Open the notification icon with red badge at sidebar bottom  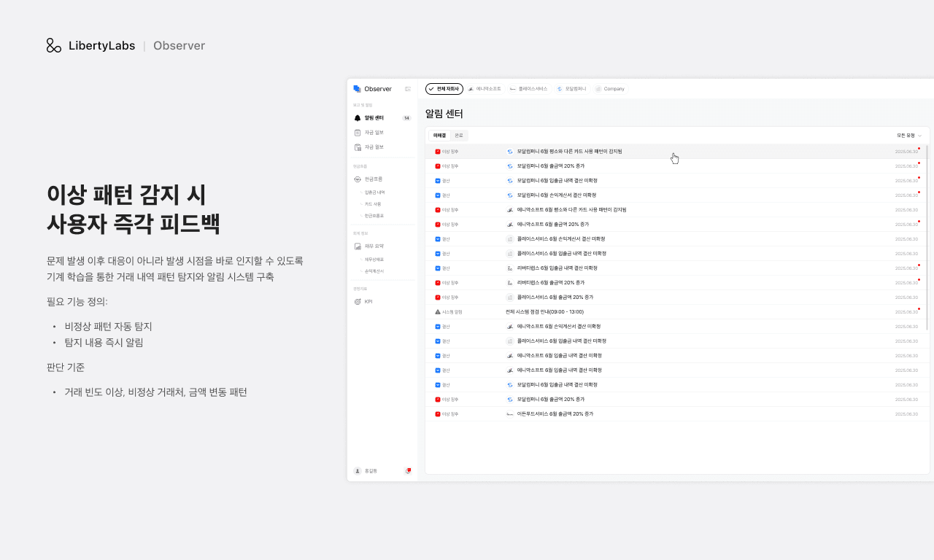click(408, 471)
